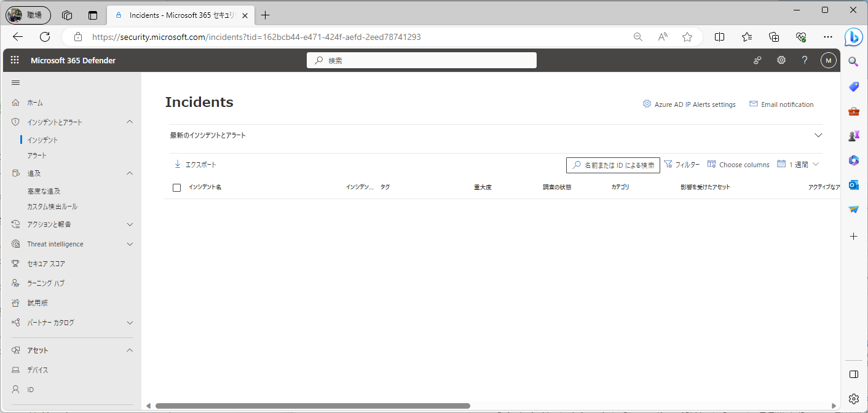This screenshot has width=868, height=413.
Task: Expand 最新のインシデントとアラート panel chevron
Action: point(818,135)
